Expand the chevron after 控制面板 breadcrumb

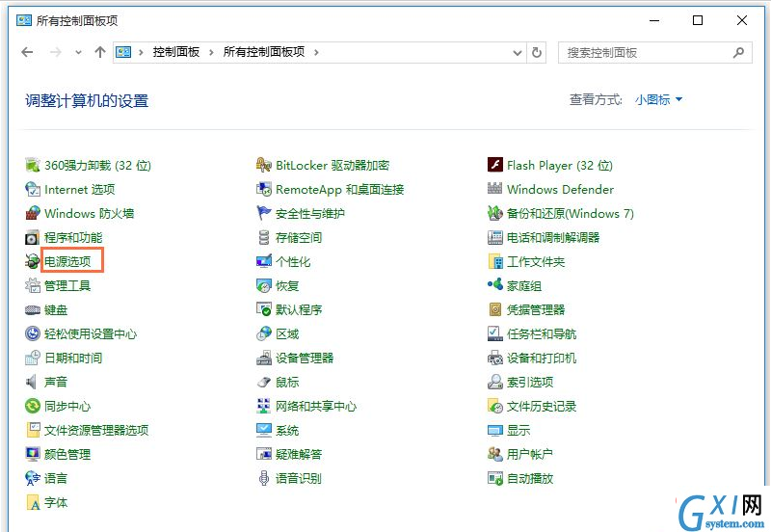[211, 52]
